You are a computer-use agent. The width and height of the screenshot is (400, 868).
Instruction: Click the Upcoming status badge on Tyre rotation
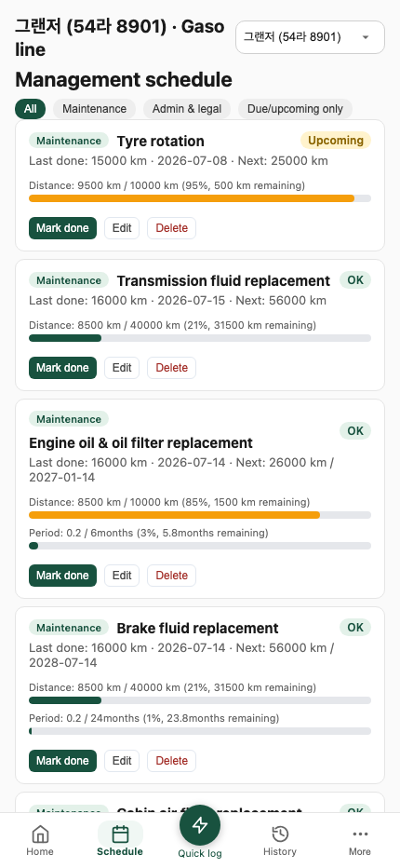[336, 141]
